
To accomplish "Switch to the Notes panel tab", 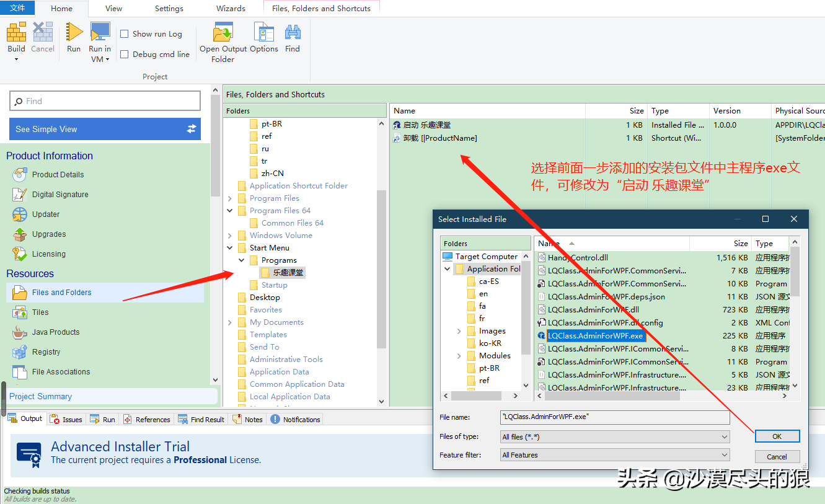I will [248, 420].
